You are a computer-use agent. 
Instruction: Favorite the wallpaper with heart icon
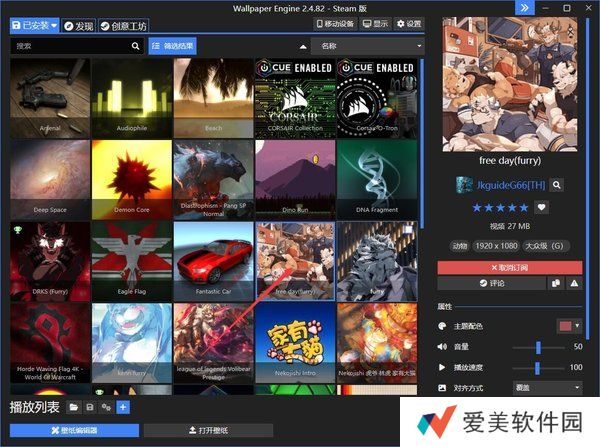[x=541, y=207]
